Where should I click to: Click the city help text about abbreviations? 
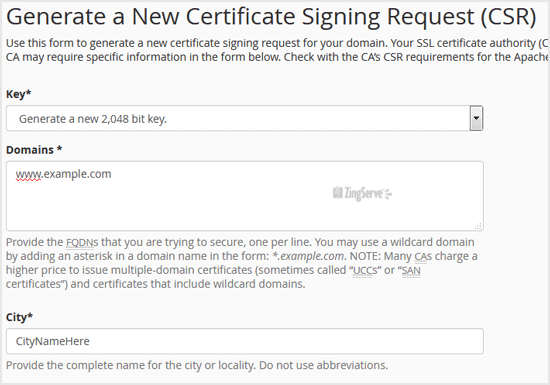(197, 365)
